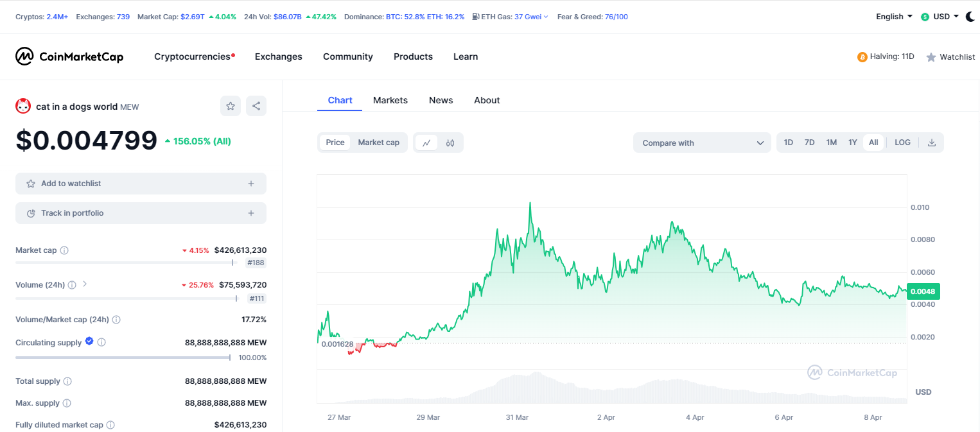
Task: Click the Volume 24h rank progress bar
Action: [128, 299]
